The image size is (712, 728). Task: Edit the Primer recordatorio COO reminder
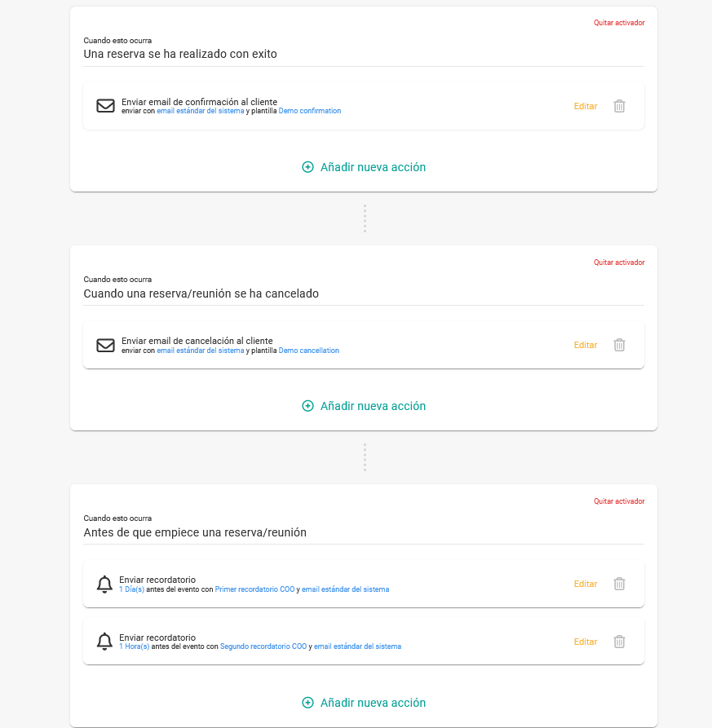pos(586,584)
